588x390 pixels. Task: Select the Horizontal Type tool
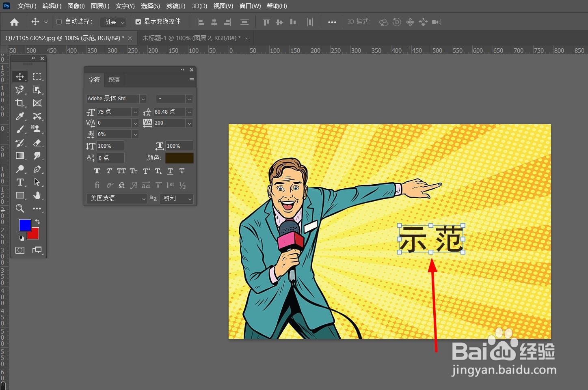pos(20,182)
